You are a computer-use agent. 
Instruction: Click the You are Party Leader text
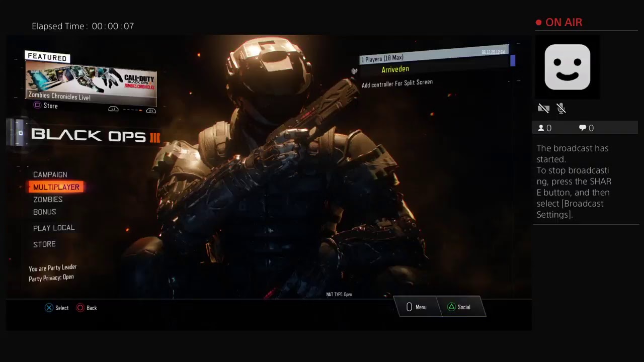coord(52,268)
